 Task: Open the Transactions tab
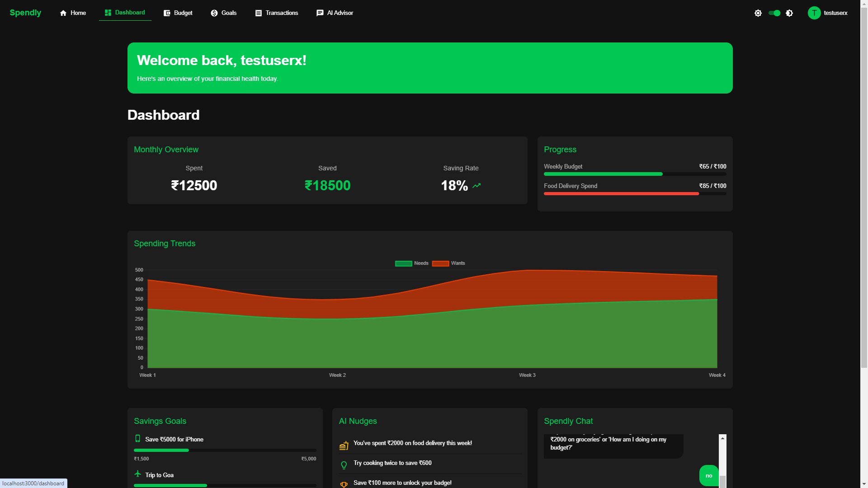point(277,13)
